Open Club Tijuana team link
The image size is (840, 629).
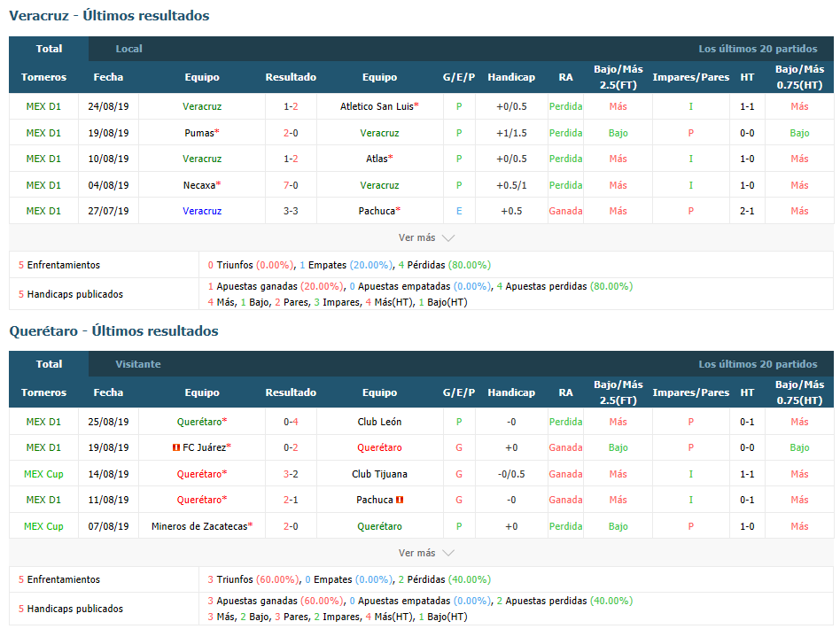(379, 474)
